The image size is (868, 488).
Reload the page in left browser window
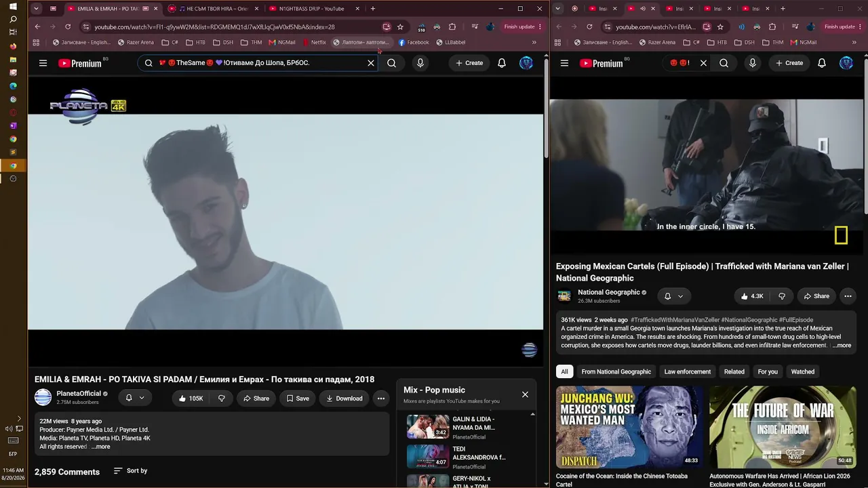pyautogui.click(x=68, y=27)
